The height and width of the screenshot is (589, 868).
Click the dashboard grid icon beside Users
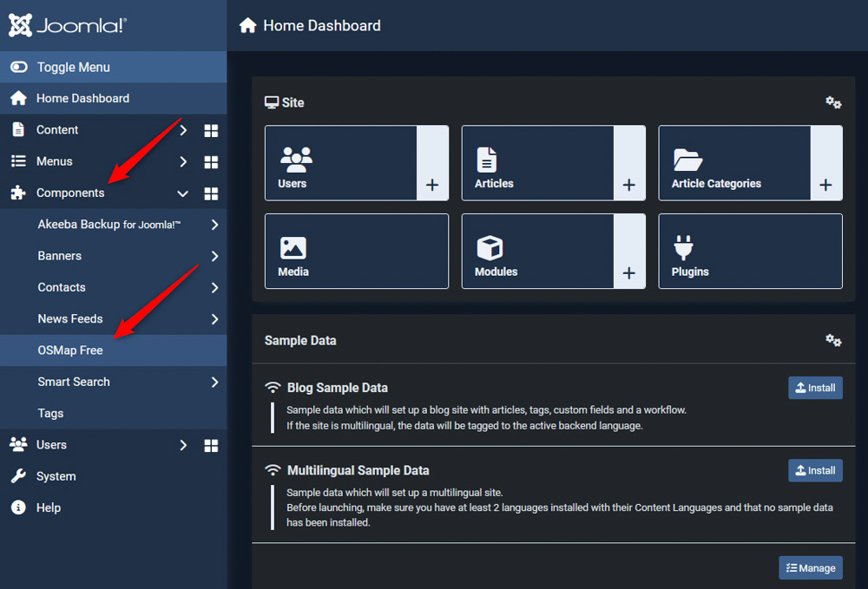[x=211, y=445]
